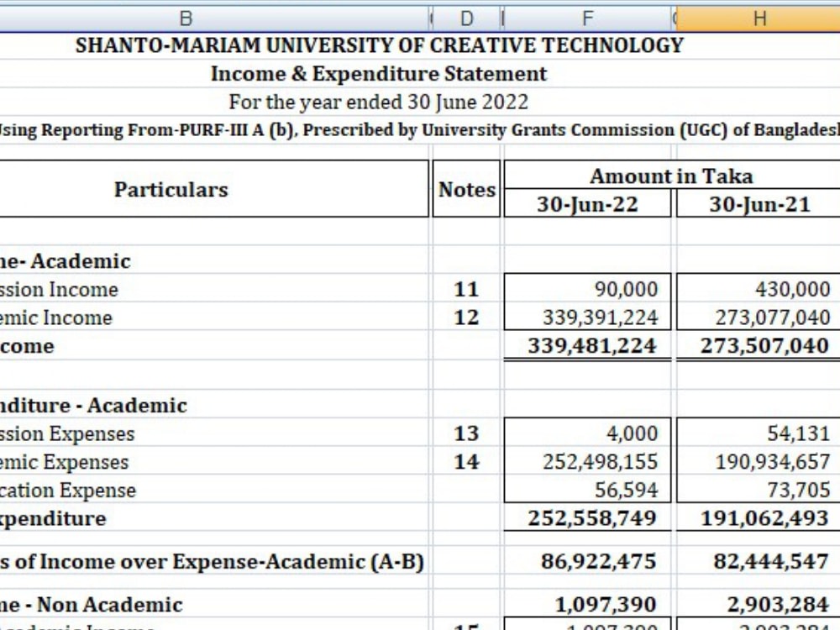Click the 'Particulars' header cell
This screenshot has width=840, height=630.
coord(214,189)
